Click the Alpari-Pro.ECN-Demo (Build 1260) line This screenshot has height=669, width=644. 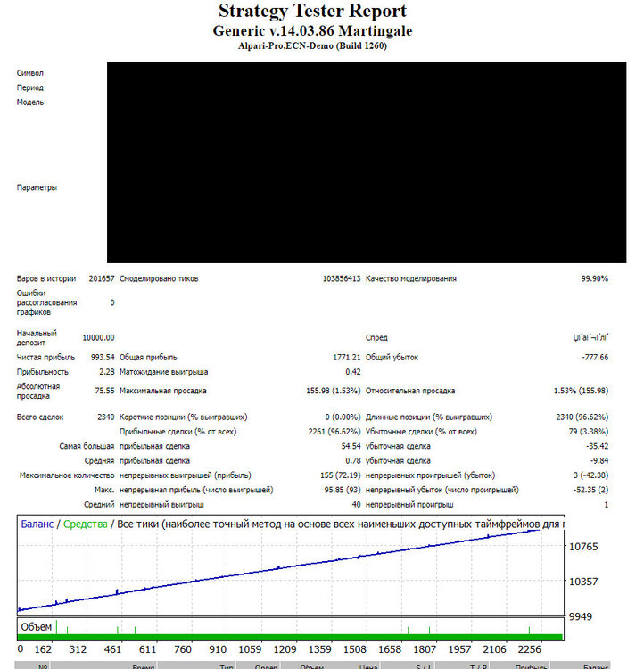point(312,45)
